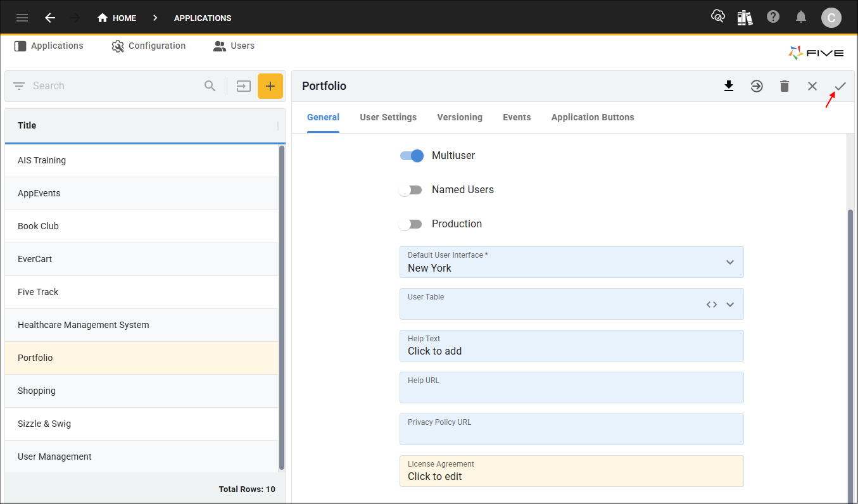This screenshot has width=858, height=504.
Task: Click the download export icon
Action: [729, 86]
